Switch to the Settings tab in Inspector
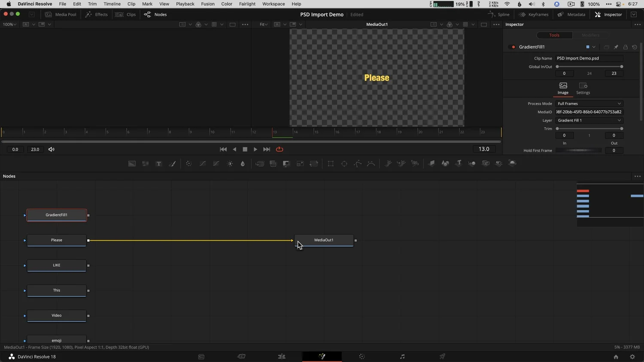 click(x=583, y=89)
